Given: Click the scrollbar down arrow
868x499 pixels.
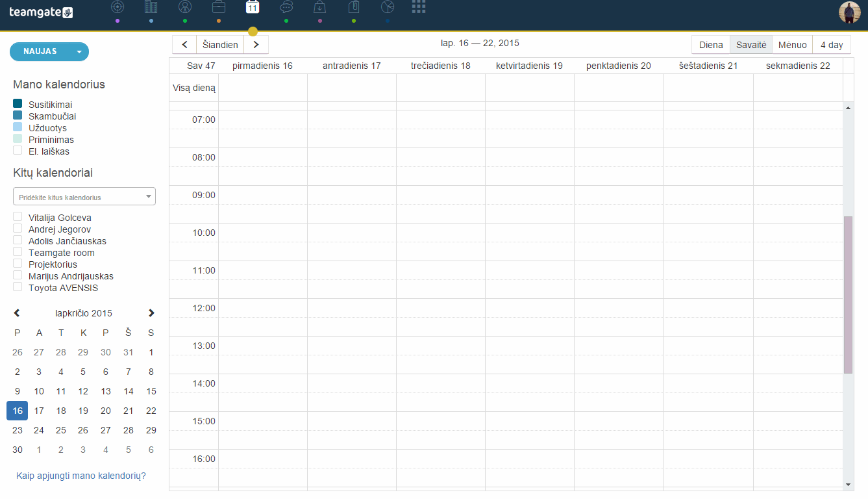Looking at the screenshot, I should [848, 484].
